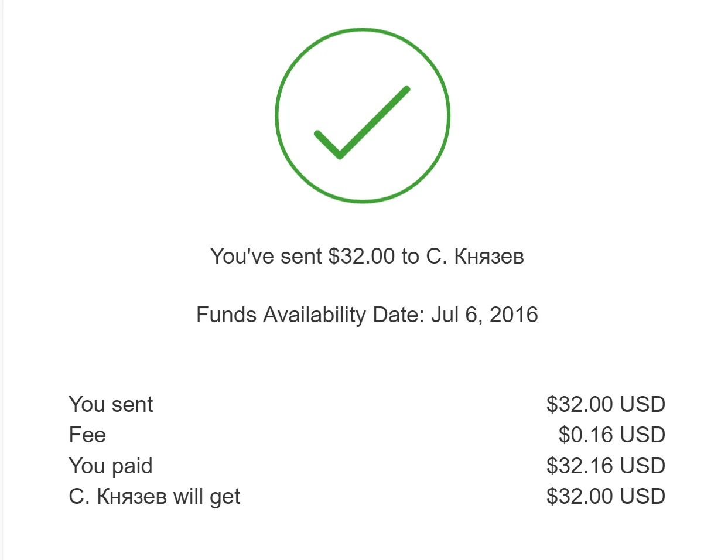The height and width of the screenshot is (560, 728).
Task: Click the "Funds Availability Date" label text
Action: [310, 315]
